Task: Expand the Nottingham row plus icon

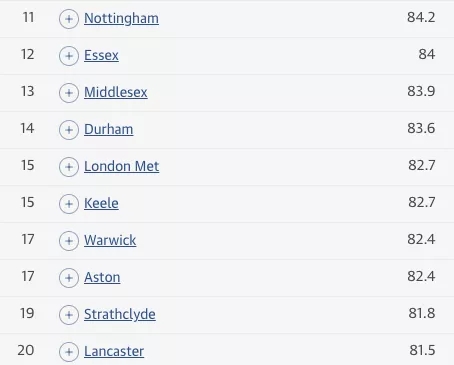Action: [69, 19]
